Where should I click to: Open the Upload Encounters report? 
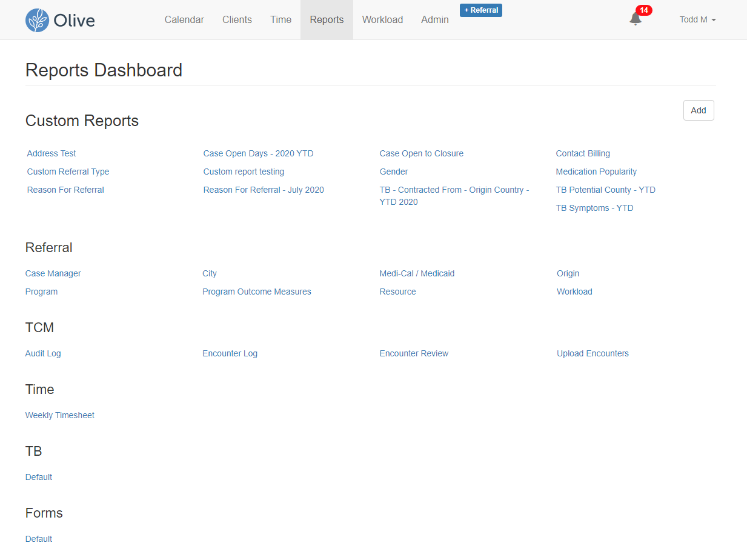pyautogui.click(x=593, y=353)
